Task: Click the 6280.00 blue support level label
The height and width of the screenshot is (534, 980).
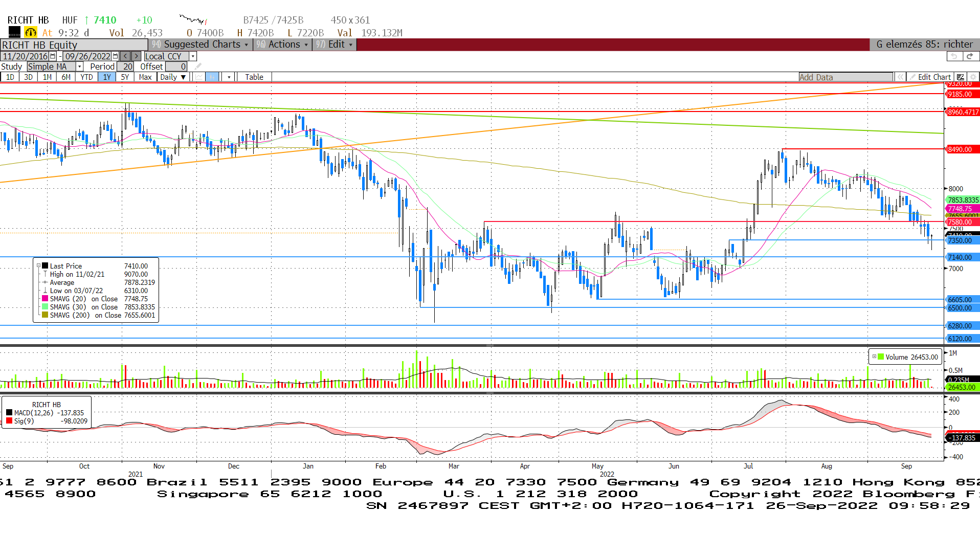Action: click(x=963, y=326)
